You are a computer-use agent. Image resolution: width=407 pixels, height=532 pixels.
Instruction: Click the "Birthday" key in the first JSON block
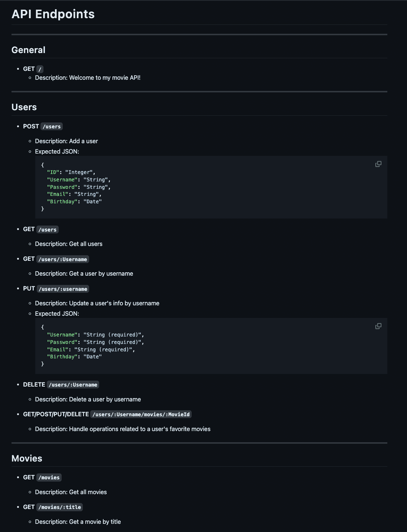pyautogui.click(x=62, y=201)
